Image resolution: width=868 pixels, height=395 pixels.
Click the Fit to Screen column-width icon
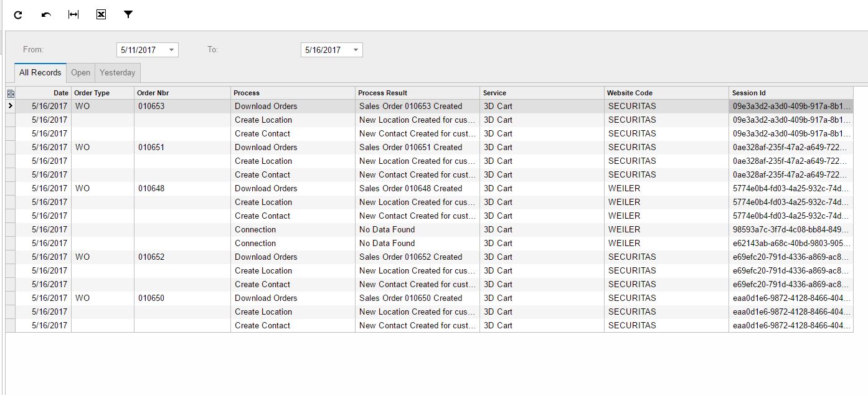(73, 14)
